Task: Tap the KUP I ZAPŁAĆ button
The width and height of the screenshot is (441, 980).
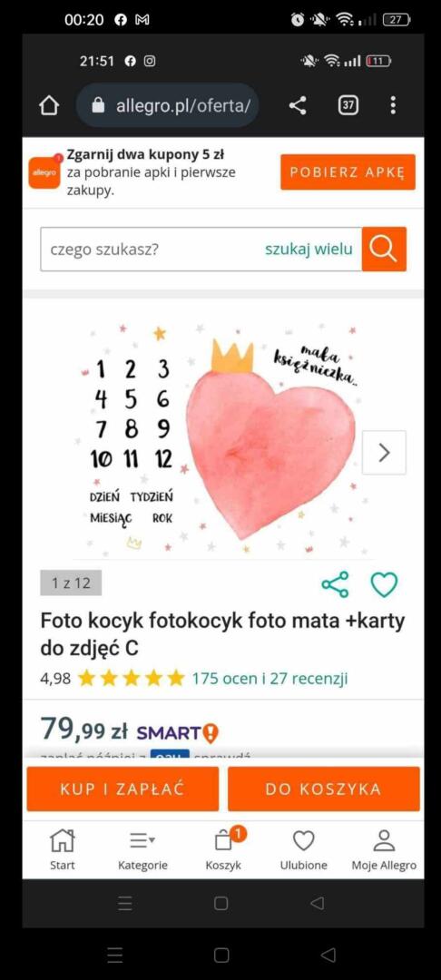Action: click(122, 789)
